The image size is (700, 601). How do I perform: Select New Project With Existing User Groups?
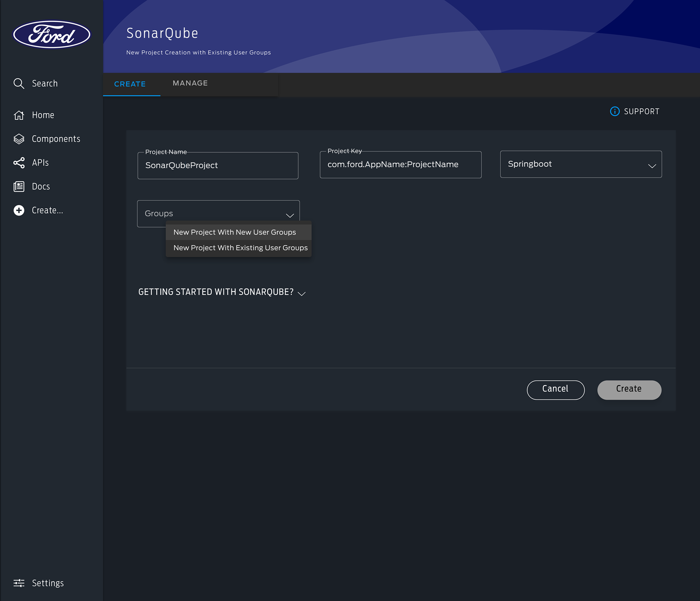pos(238,248)
